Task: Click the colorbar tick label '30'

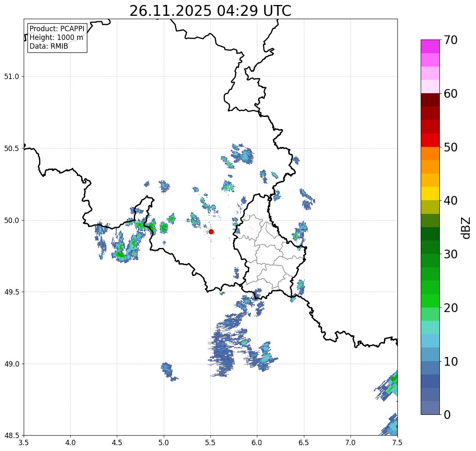Action: (451, 254)
